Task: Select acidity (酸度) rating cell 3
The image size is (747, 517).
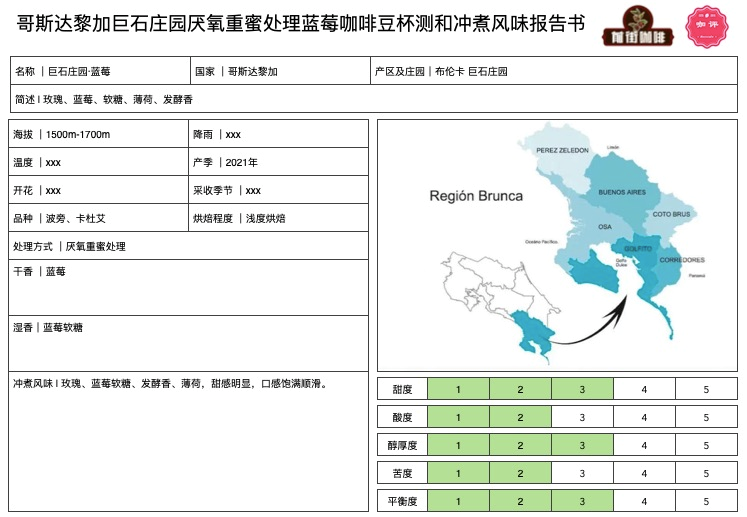Action: click(582, 417)
